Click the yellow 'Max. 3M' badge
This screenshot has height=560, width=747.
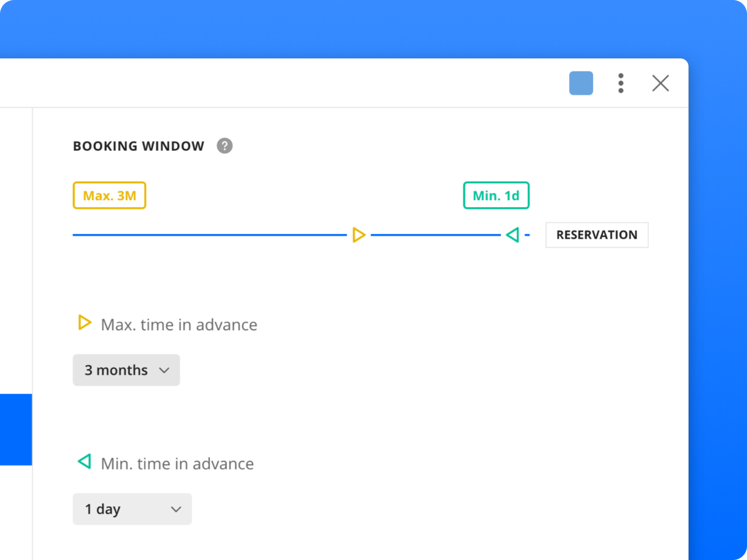click(x=109, y=195)
